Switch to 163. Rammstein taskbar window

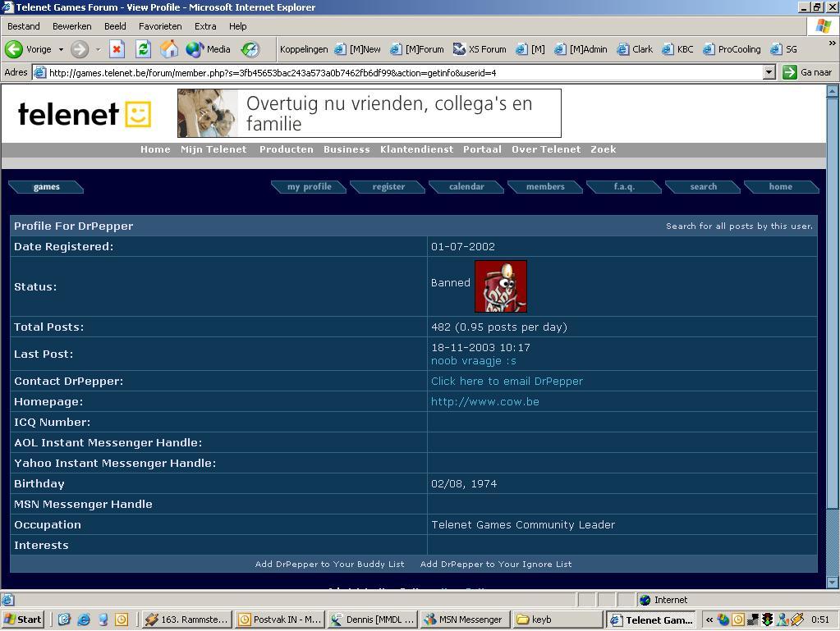(x=187, y=620)
